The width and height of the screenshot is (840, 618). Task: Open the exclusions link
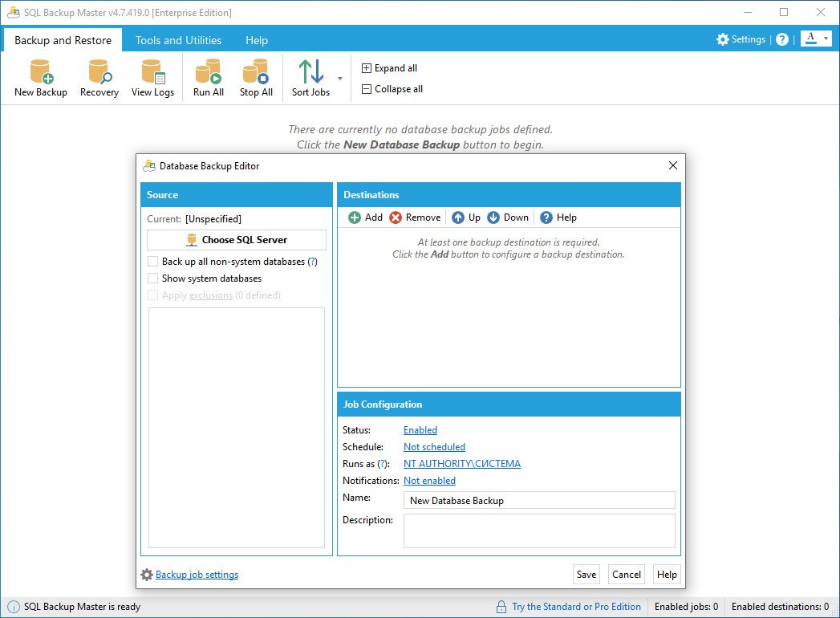pyautogui.click(x=211, y=295)
